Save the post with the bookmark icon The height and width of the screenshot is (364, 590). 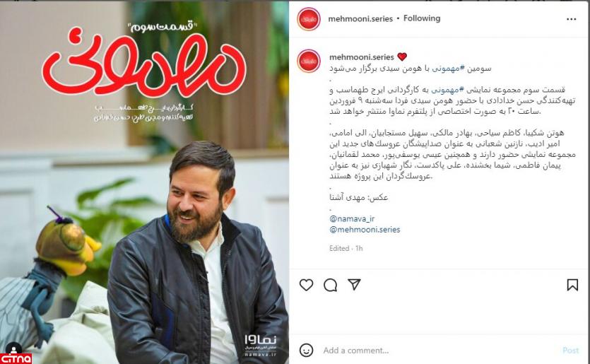pos(572,285)
